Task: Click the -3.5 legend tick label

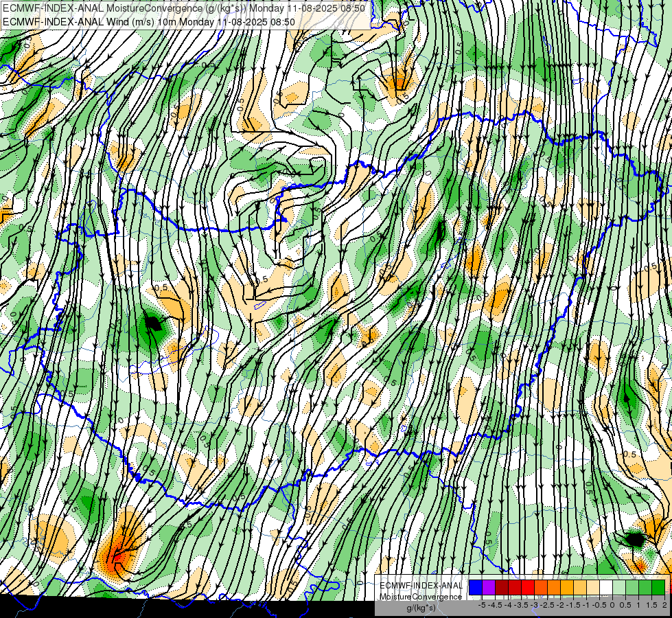Action: [x=521, y=605]
